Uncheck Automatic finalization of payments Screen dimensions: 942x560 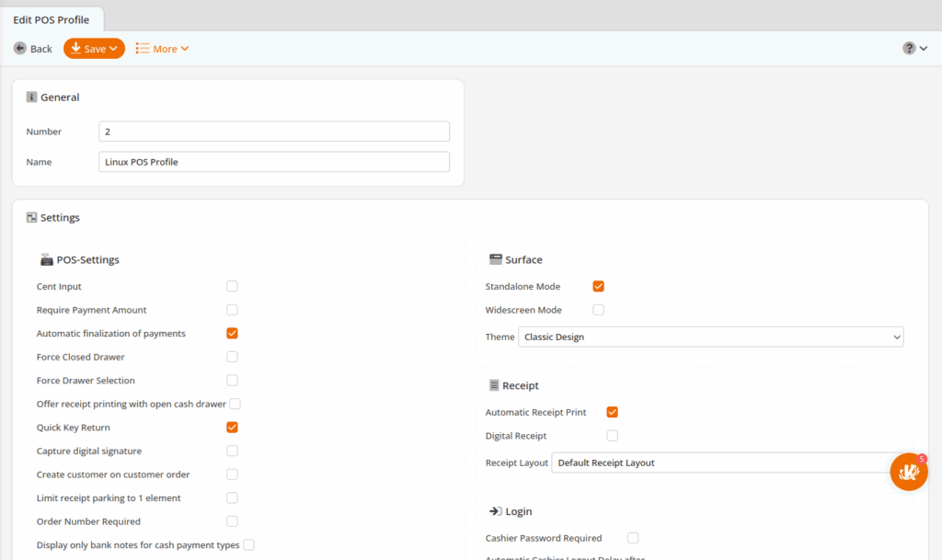click(x=232, y=334)
